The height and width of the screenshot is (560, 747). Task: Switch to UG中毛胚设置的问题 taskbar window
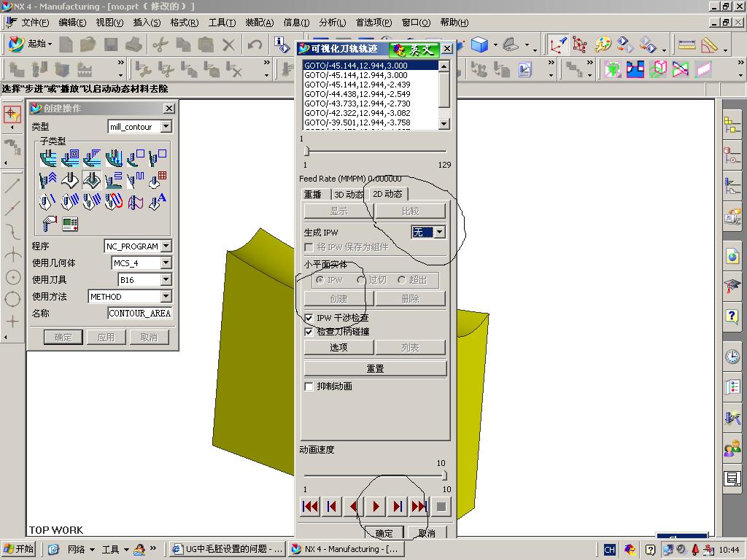pos(228,549)
